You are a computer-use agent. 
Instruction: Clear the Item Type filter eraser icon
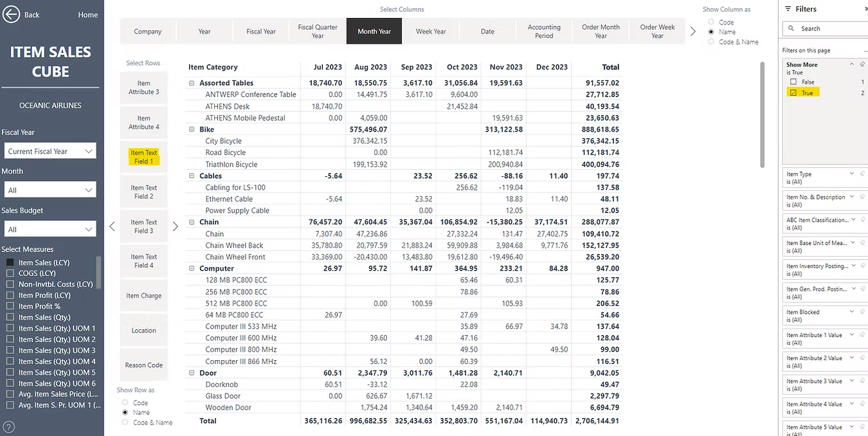(x=862, y=174)
